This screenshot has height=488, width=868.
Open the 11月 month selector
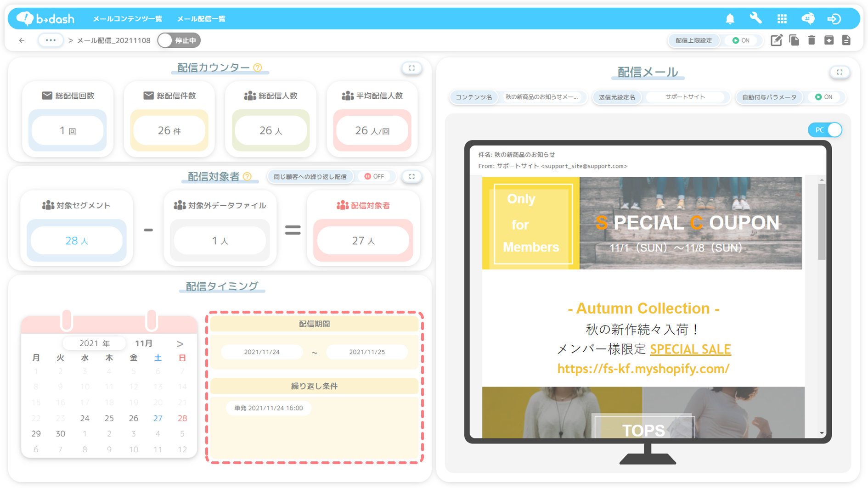coord(144,343)
